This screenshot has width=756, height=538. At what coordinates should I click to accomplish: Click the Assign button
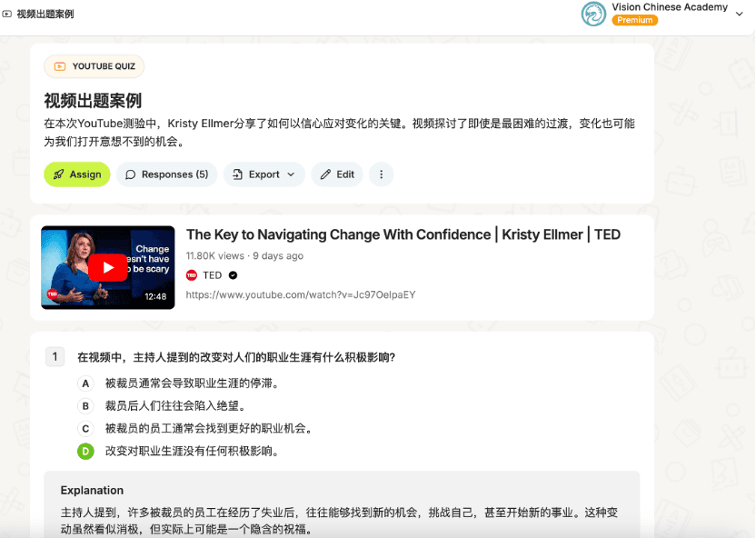tap(77, 174)
